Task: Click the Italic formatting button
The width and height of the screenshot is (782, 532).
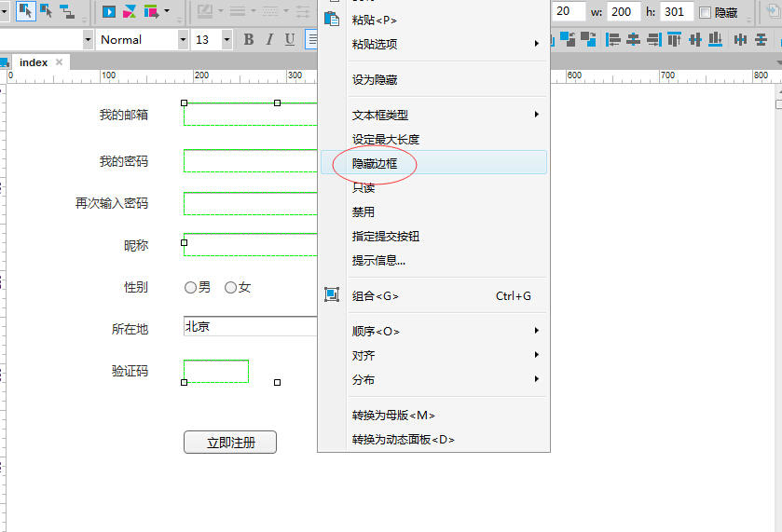Action: pyautogui.click(x=269, y=39)
